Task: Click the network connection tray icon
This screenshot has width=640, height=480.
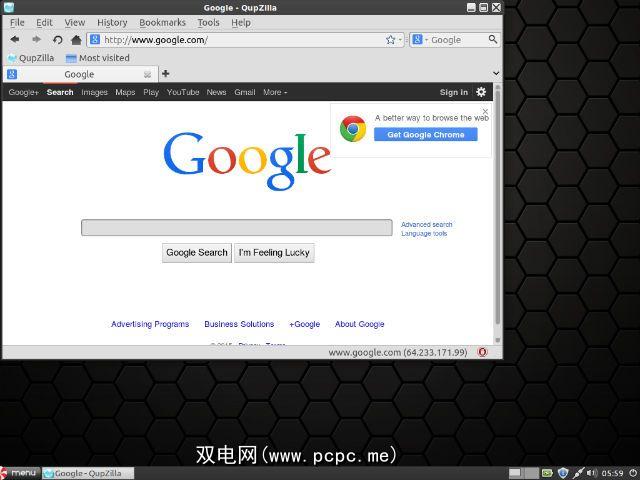Action: pos(578,473)
